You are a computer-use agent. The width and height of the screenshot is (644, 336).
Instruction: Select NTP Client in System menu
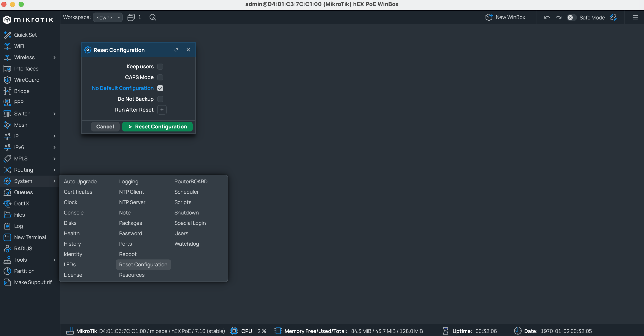[x=132, y=192]
